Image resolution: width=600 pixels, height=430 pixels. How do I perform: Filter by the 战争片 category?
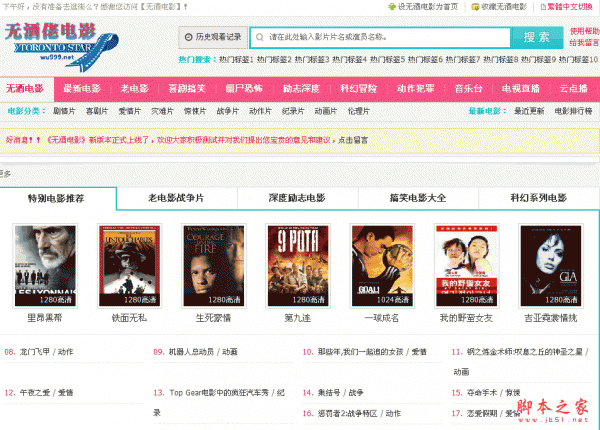click(x=228, y=111)
